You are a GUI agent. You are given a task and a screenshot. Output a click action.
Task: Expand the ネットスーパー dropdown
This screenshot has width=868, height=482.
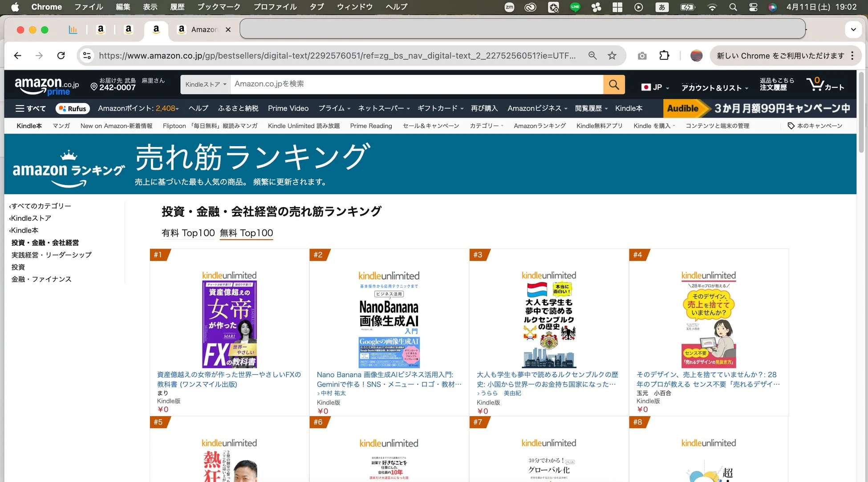(x=384, y=108)
